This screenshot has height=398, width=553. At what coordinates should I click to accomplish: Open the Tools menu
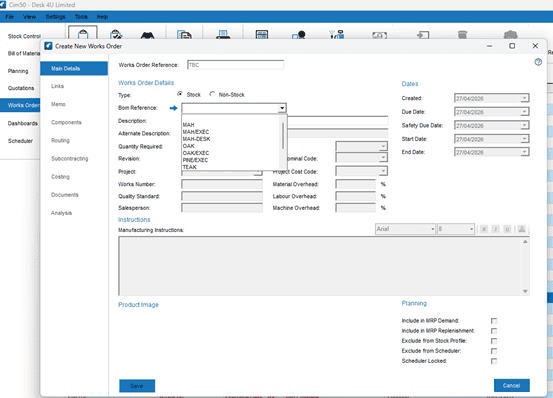[x=81, y=17]
